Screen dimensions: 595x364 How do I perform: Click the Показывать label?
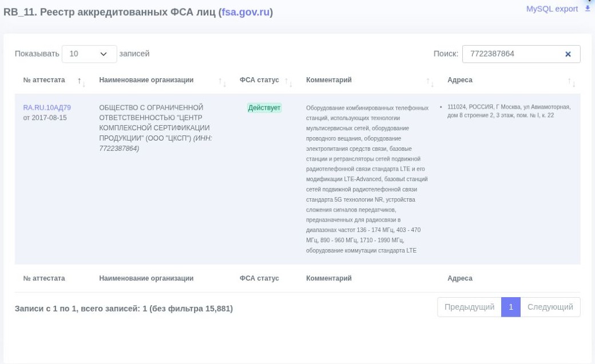pos(37,54)
